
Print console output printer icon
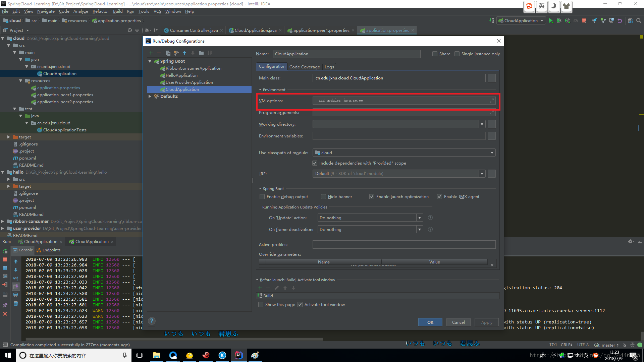[x=16, y=295]
